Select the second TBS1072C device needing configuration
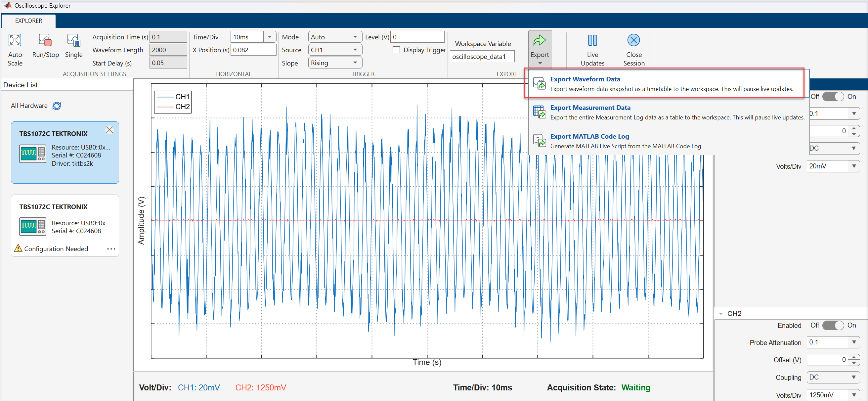868x401 pixels. click(65, 225)
